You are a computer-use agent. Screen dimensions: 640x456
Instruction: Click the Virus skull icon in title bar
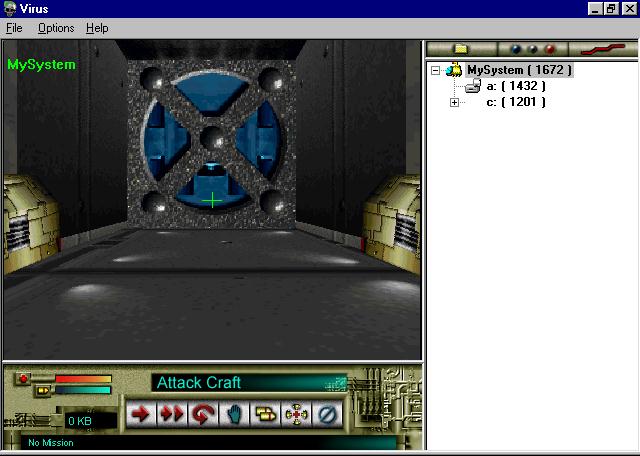[9, 9]
